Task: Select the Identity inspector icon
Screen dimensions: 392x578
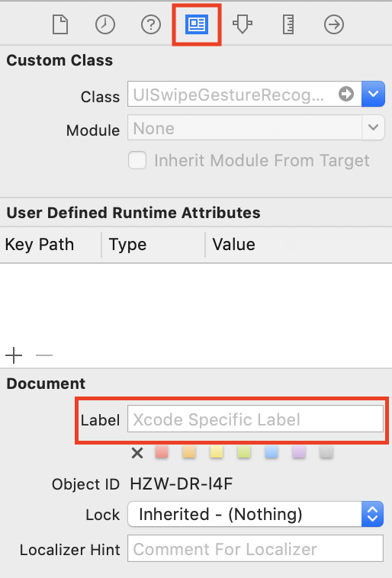Action: [197, 24]
